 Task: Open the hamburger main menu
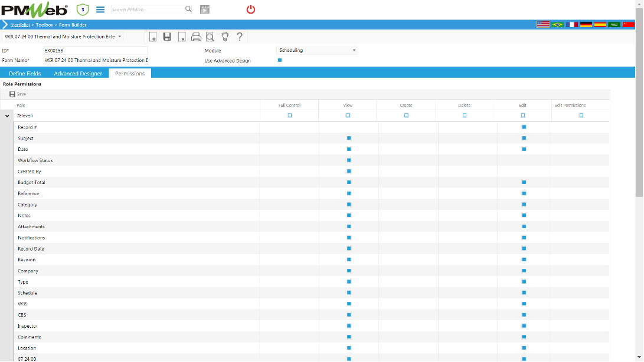click(x=100, y=9)
